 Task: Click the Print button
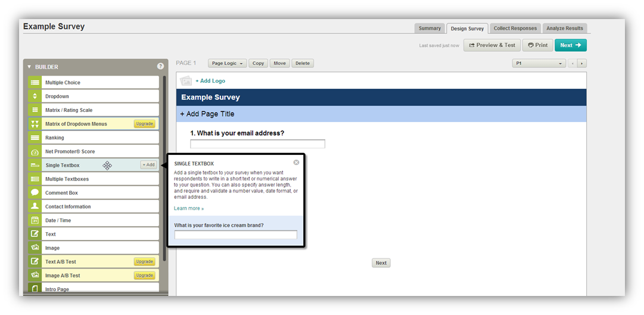(537, 45)
